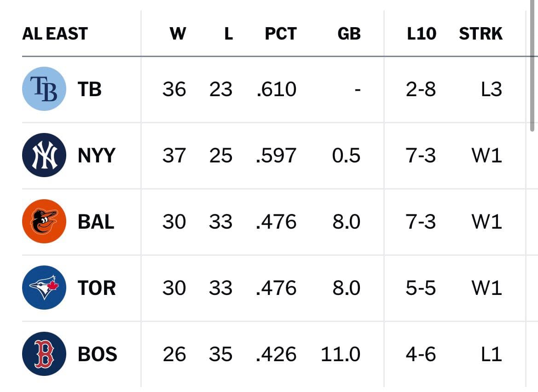Image resolution: width=538 pixels, height=392 pixels.
Task: Click the Red Sox 11.0 games-behind value
Action: [341, 354]
